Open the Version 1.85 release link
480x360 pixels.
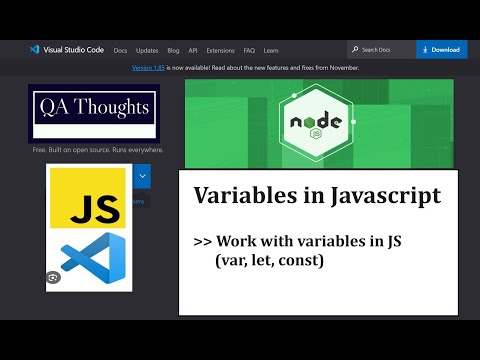148,68
